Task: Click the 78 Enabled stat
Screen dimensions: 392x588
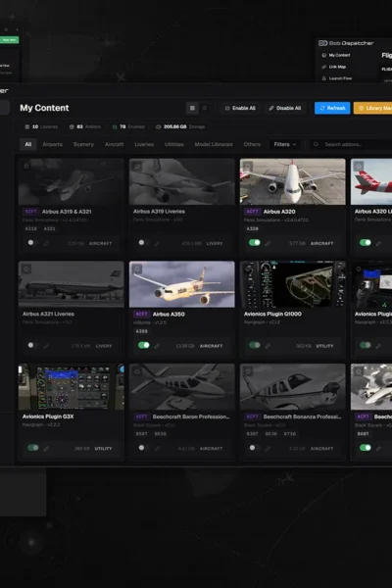Action: (128, 126)
